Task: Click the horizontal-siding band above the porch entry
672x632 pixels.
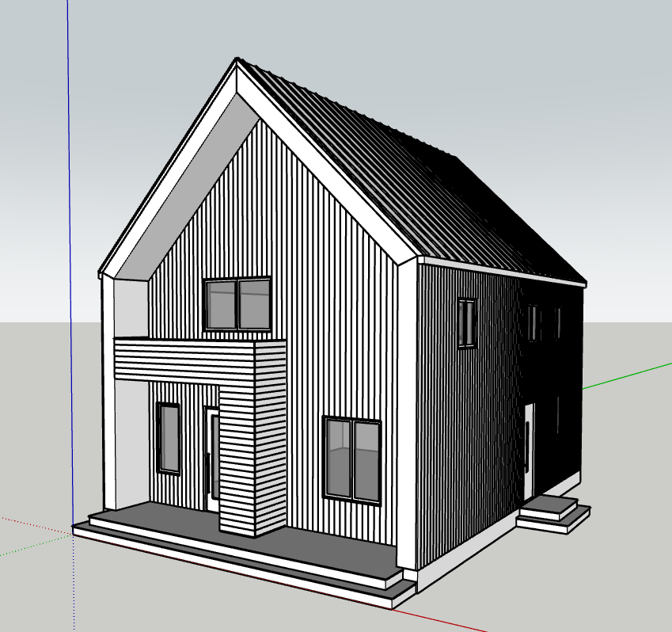Action: (x=184, y=360)
